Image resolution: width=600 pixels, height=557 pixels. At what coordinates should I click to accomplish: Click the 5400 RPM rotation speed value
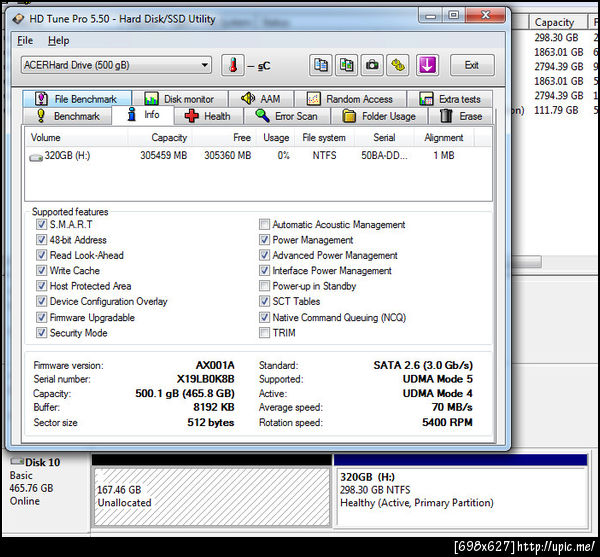click(447, 422)
